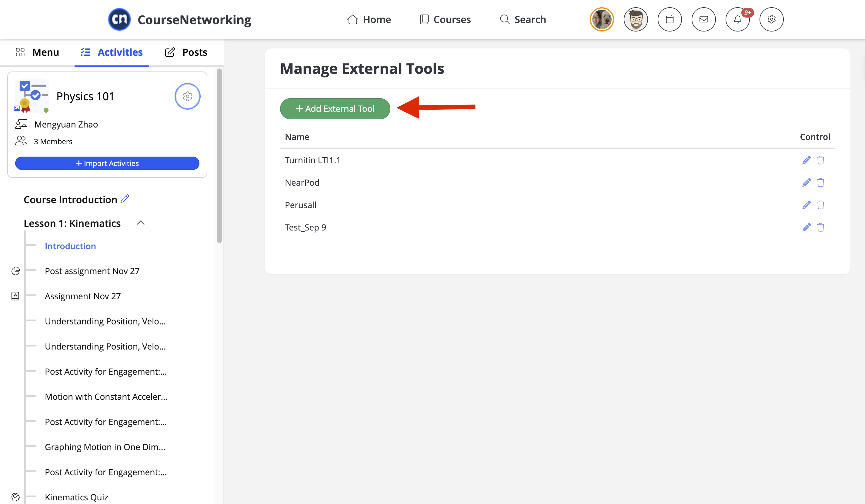This screenshot has height=504, width=865.
Task: Open Assignment Nov 27 activity
Action: (83, 296)
